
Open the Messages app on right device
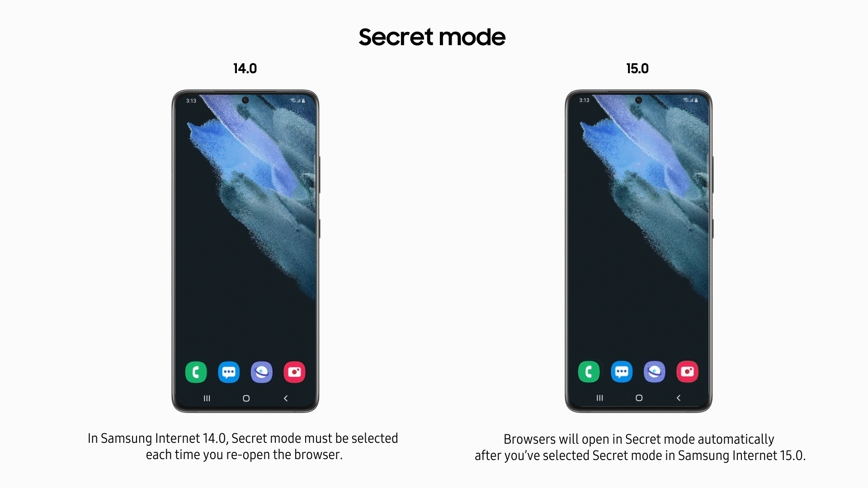click(623, 371)
